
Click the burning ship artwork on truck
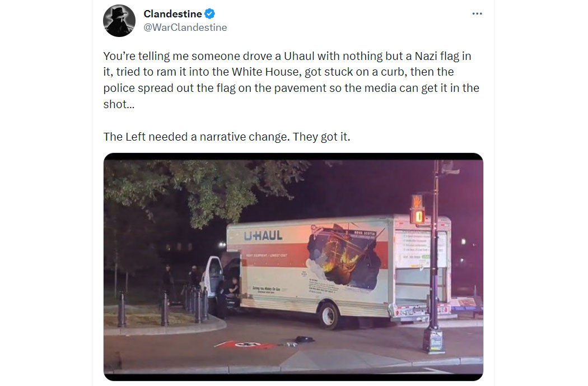coord(343,257)
